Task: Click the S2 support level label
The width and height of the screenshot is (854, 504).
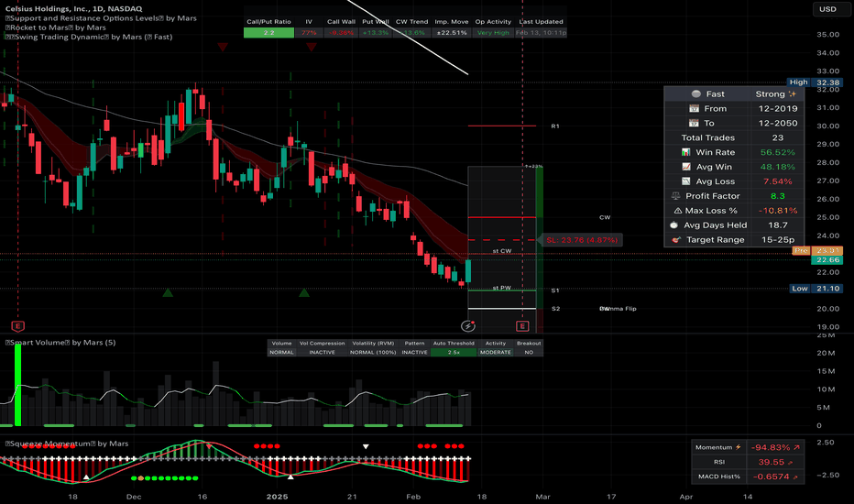Action: click(555, 309)
